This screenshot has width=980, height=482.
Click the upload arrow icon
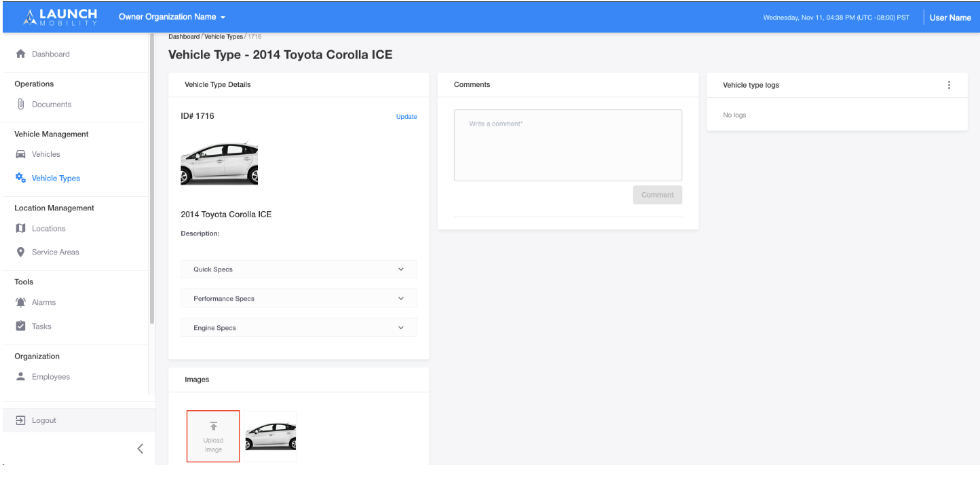[x=213, y=426]
